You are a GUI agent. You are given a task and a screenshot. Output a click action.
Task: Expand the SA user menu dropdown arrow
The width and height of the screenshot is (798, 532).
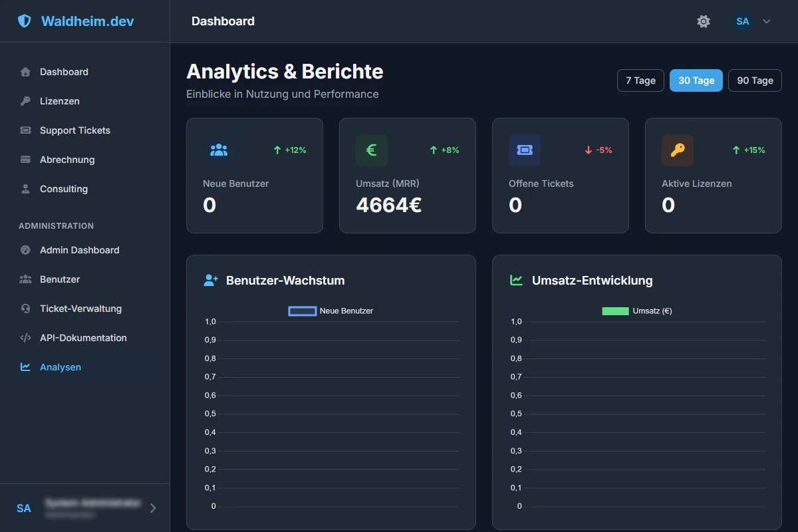(x=767, y=21)
